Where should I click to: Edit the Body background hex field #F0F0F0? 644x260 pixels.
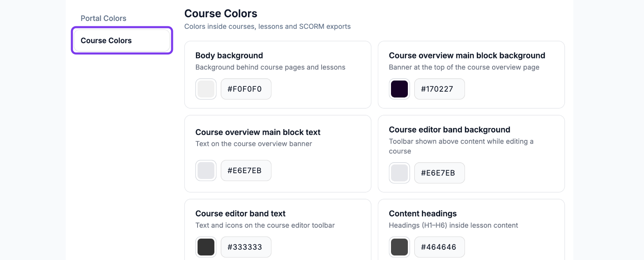(x=246, y=89)
